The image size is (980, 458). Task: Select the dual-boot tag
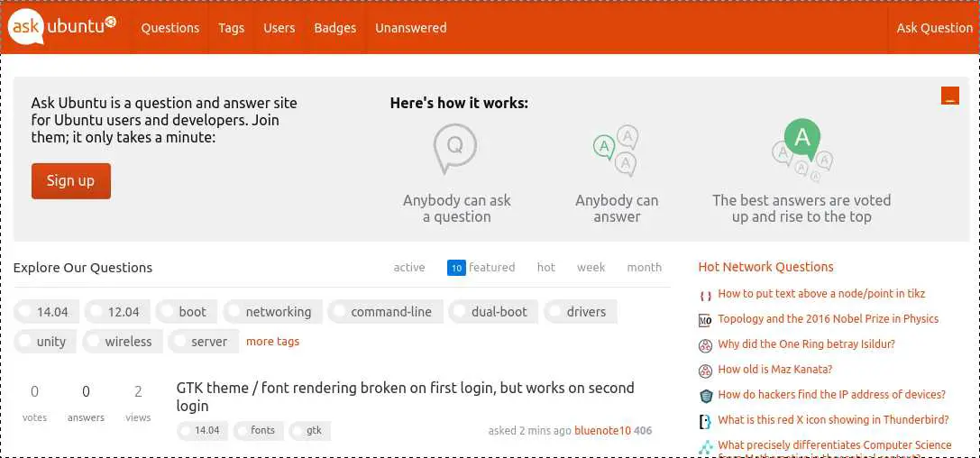click(494, 312)
